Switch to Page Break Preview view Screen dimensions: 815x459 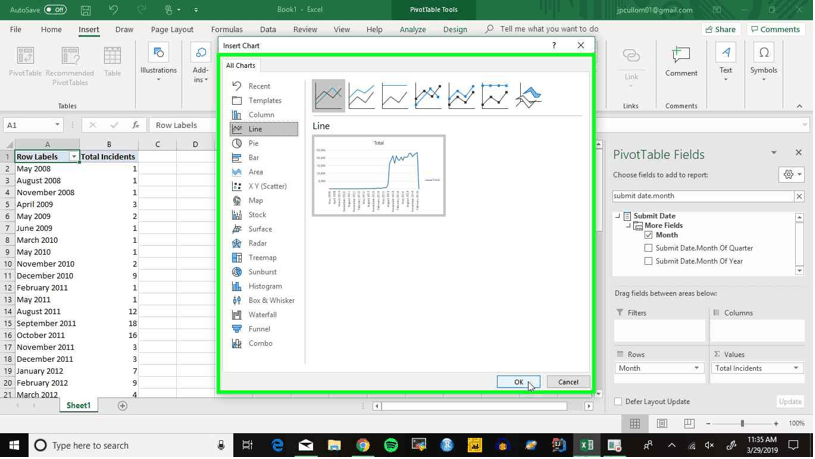[x=689, y=424]
